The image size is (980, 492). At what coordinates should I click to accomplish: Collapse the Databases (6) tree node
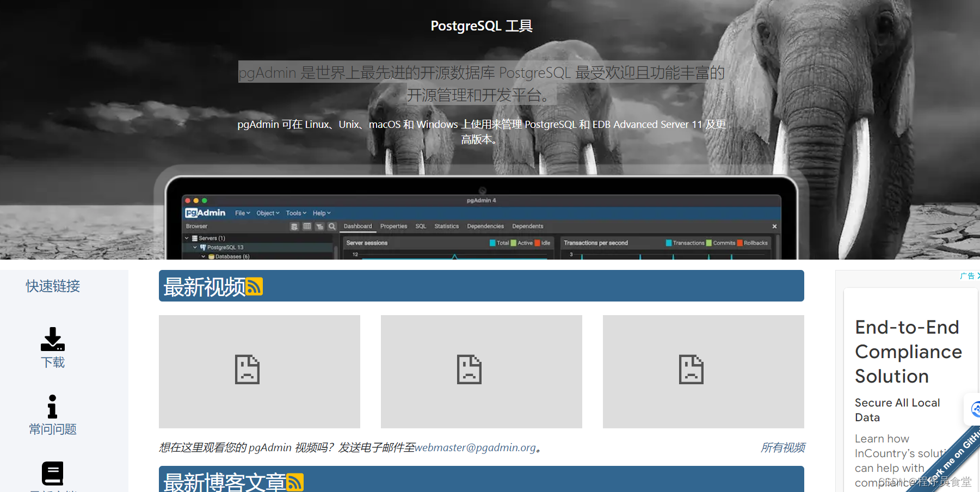[202, 256]
